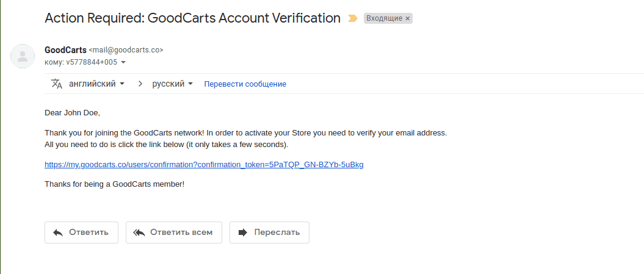The image size is (644, 274).
Task: Click the translate icon in the language bar
Action: [57, 84]
